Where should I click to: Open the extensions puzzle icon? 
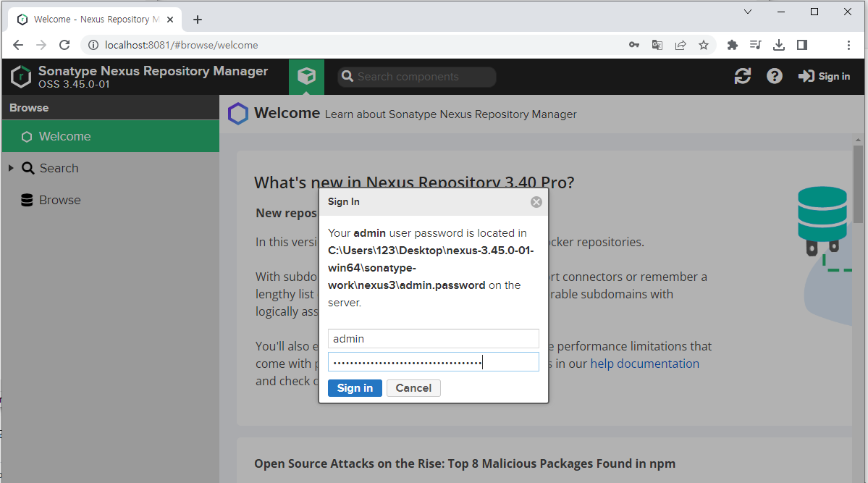tap(733, 45)
